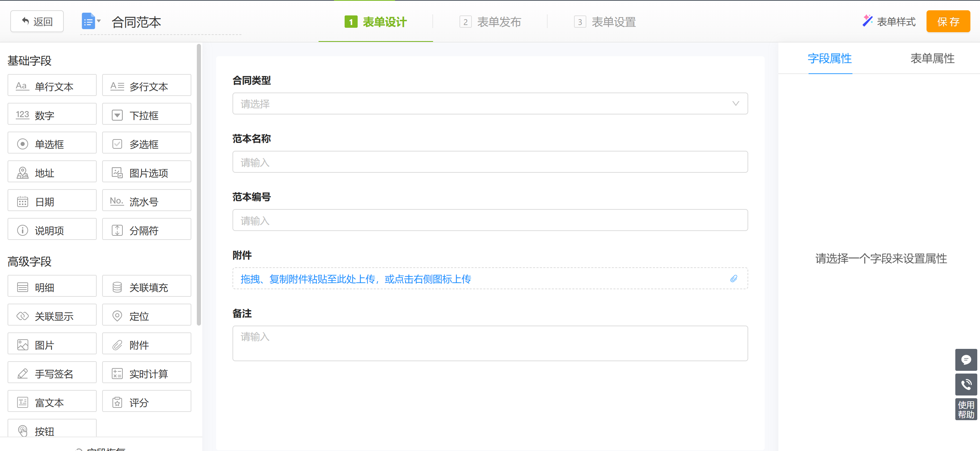The height and width of the screenshot is (451, 980).
Task: Open 表单设置 step tab
Action: coord(605,22)
